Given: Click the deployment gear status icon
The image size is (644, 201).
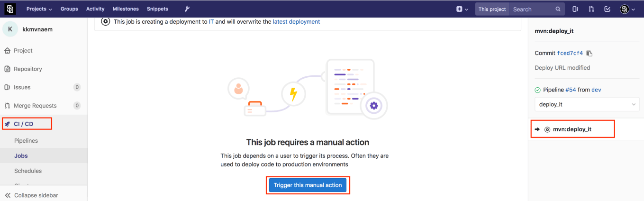Looking at the screenshot, I should click(106, 21).
